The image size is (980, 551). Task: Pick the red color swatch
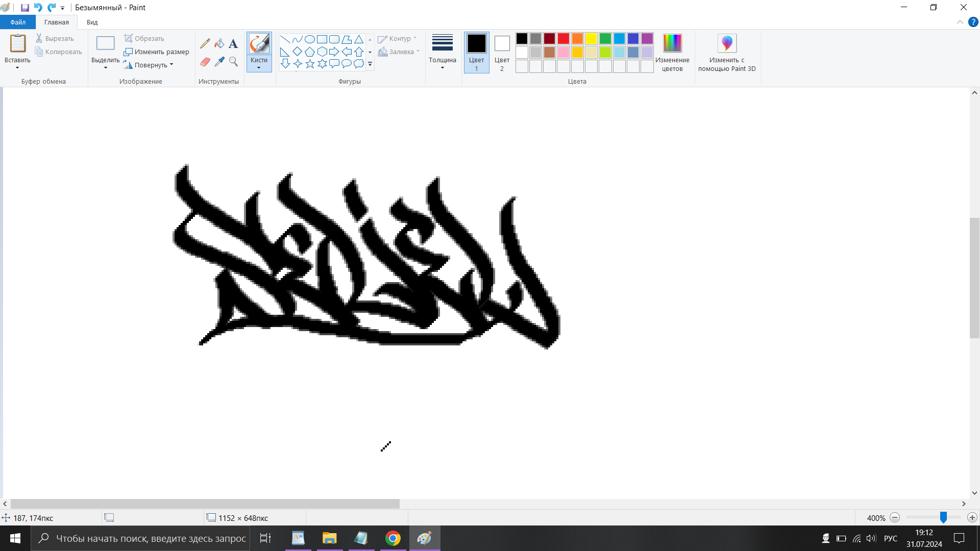click(x=563, y=39)
